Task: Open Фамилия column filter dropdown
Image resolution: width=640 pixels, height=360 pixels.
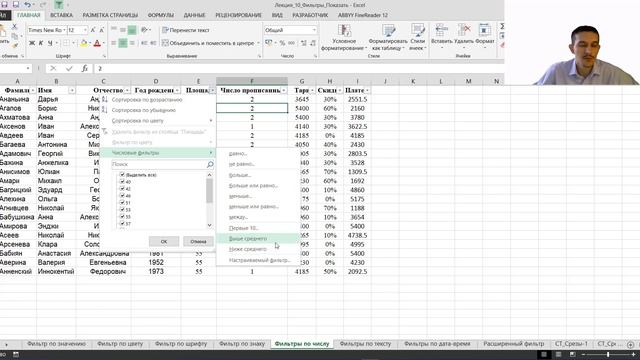Action: 33,90
